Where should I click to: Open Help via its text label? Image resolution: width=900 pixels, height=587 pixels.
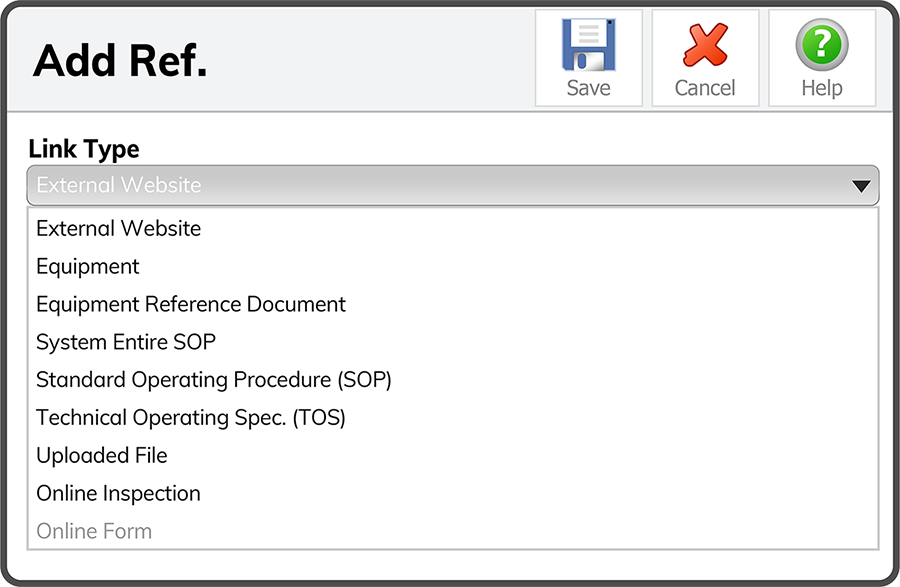[x=822, y=88]
